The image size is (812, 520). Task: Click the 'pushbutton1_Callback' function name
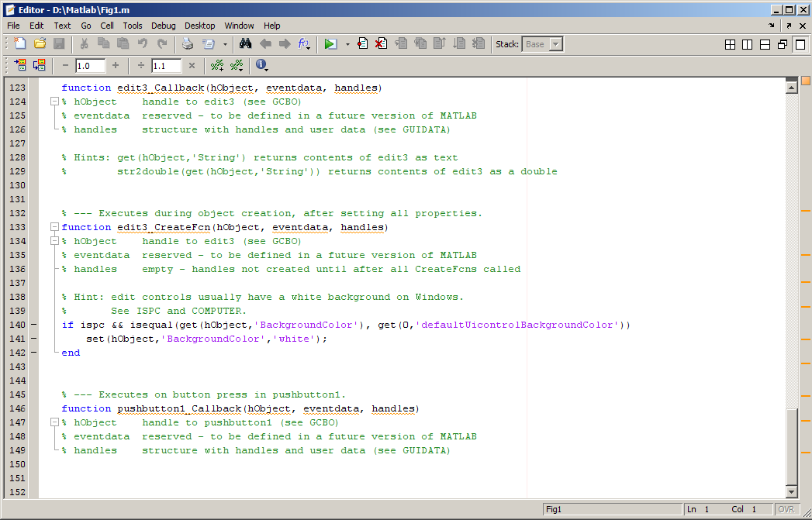point(179,408)
